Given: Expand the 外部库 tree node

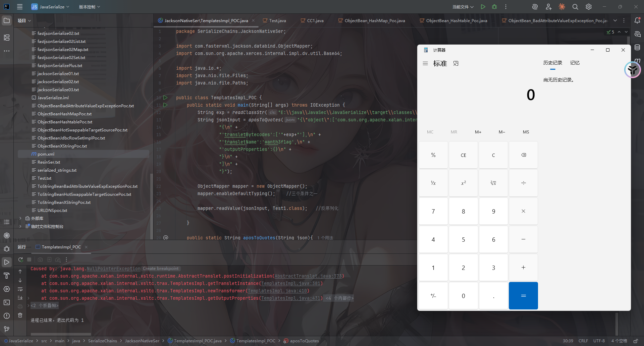Looking at the screenshot, I should (20, 218).
